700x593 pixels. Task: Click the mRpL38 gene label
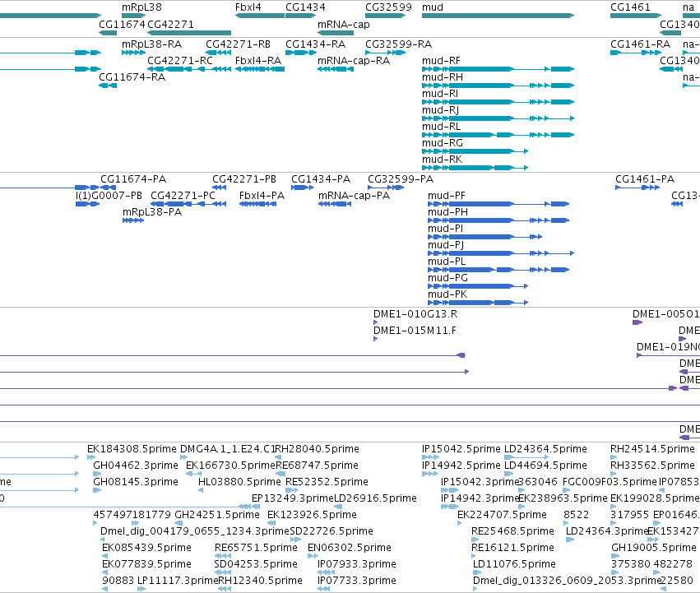tap(141, 7)
